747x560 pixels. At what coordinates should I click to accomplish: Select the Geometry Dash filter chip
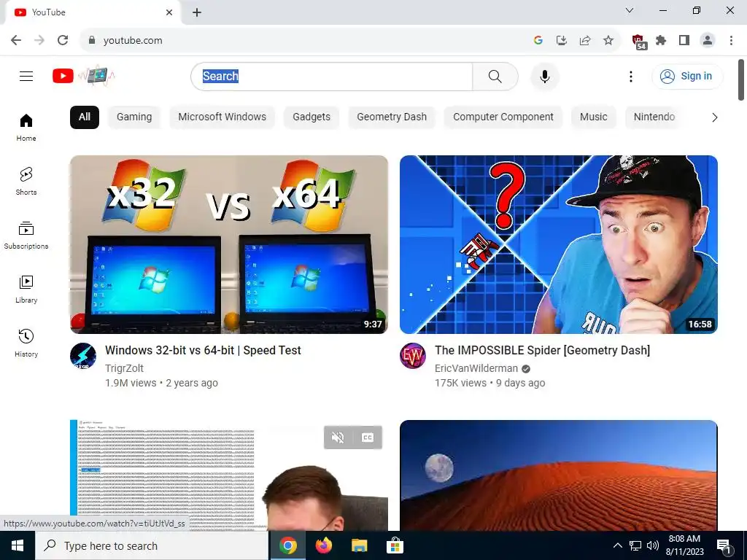coord(392,117)
